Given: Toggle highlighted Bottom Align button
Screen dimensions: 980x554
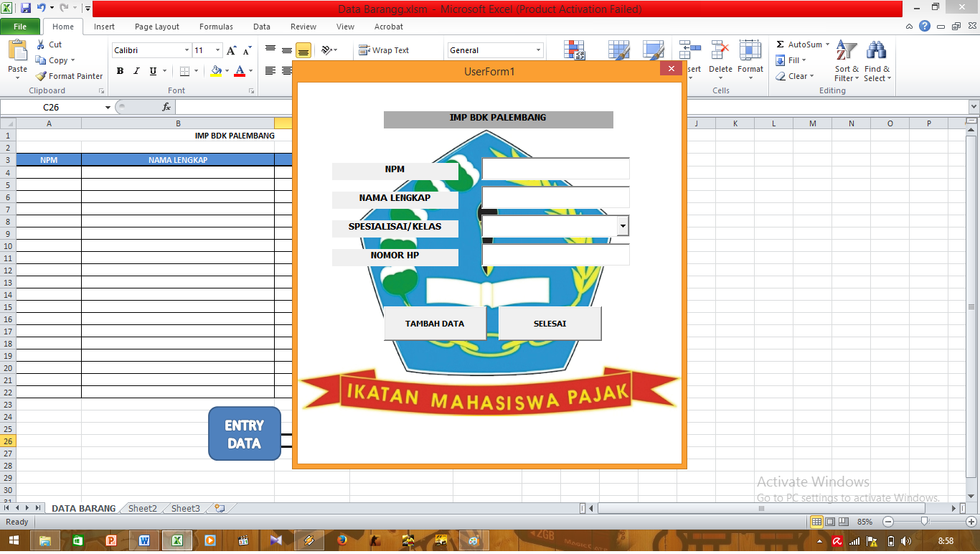Looking at the screenshot, I should click(x=303, y=50).
